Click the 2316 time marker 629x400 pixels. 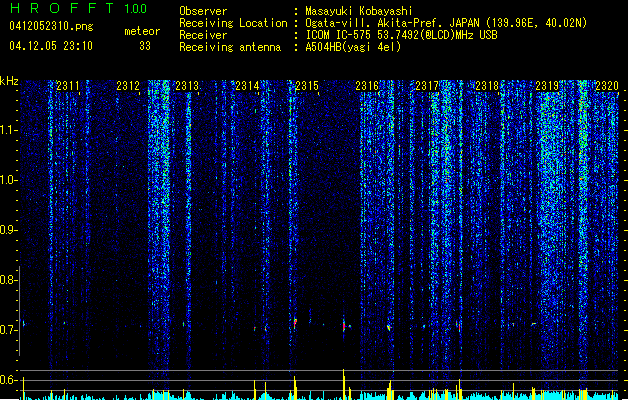367,86
